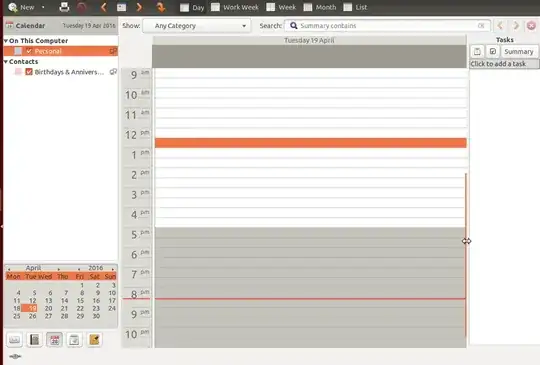Open Tasks view icon in switcher
The image size is (540, 365).
74,340
